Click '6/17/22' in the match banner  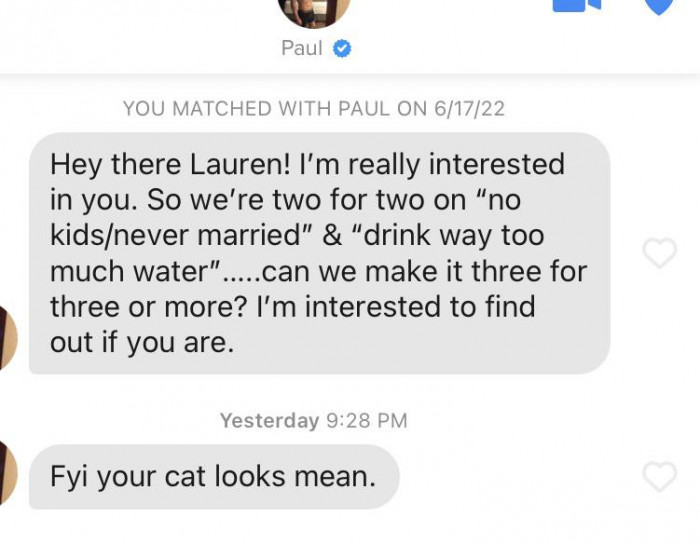(469, 109)
